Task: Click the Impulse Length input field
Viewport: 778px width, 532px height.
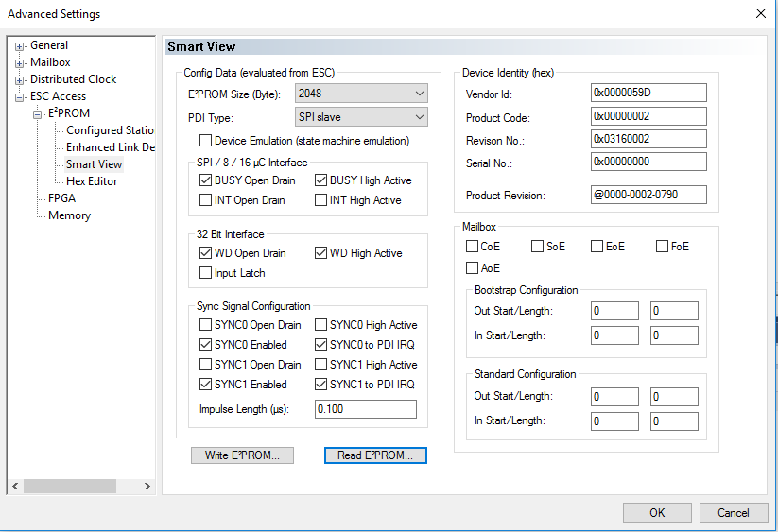Action: [365, 409]
